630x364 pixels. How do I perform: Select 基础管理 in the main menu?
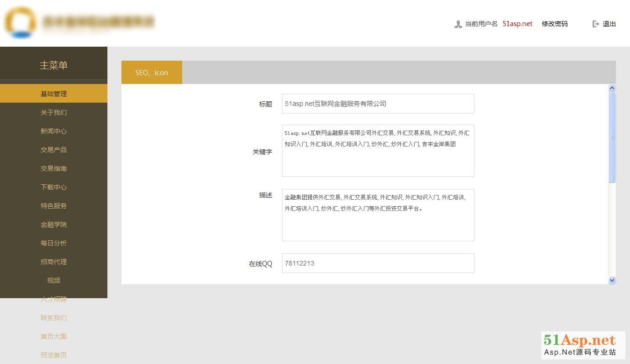tap(54, 94)
